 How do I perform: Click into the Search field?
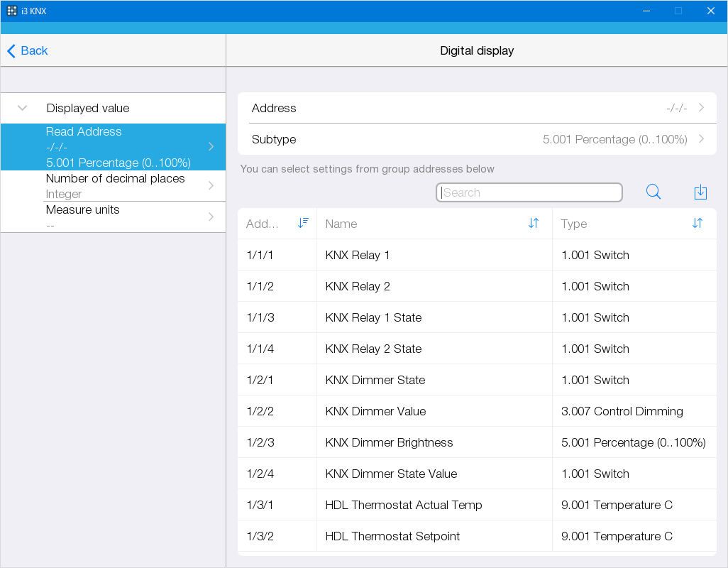pos(529,192)
